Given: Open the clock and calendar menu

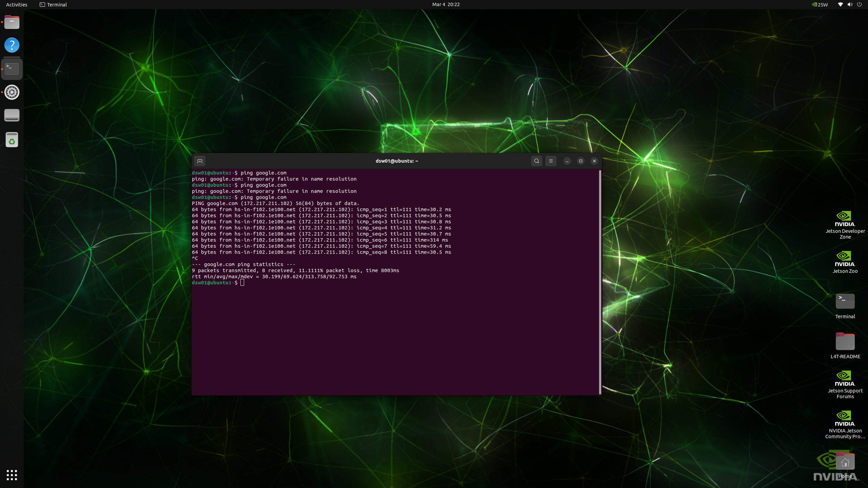Looking at the screenshot, I should (x=446, y=4).
